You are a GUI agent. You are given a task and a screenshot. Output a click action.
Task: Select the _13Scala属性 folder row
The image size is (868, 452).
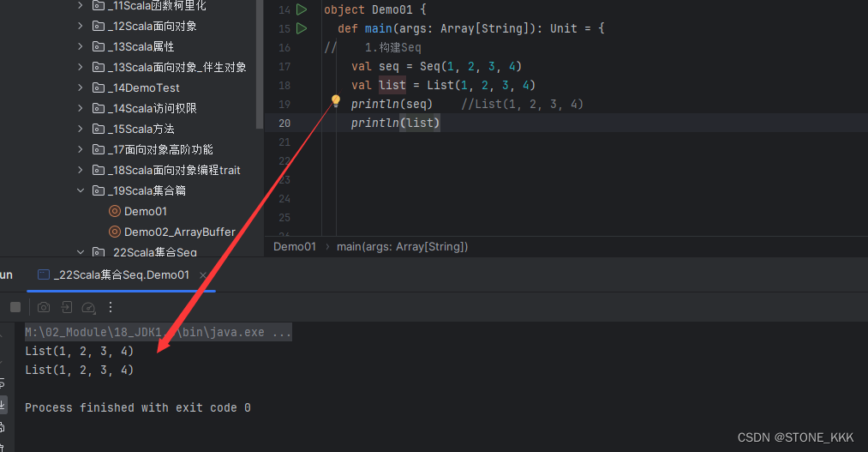point(128,46)
